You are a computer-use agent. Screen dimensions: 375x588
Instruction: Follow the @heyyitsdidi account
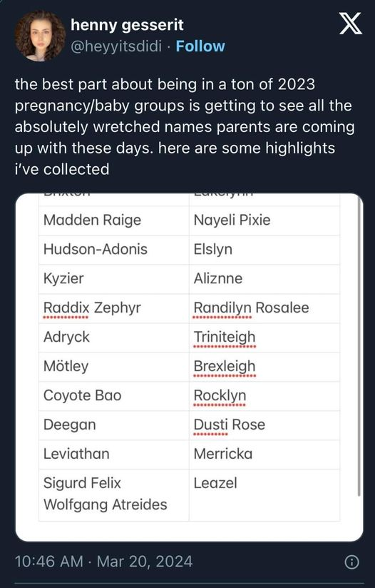200,46
